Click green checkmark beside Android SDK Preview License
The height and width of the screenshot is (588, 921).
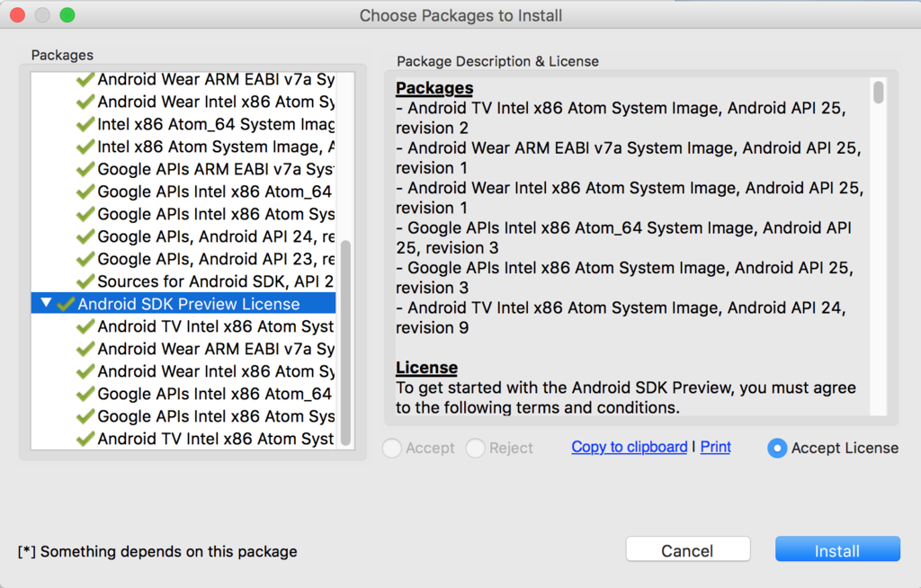click(66, 304)
